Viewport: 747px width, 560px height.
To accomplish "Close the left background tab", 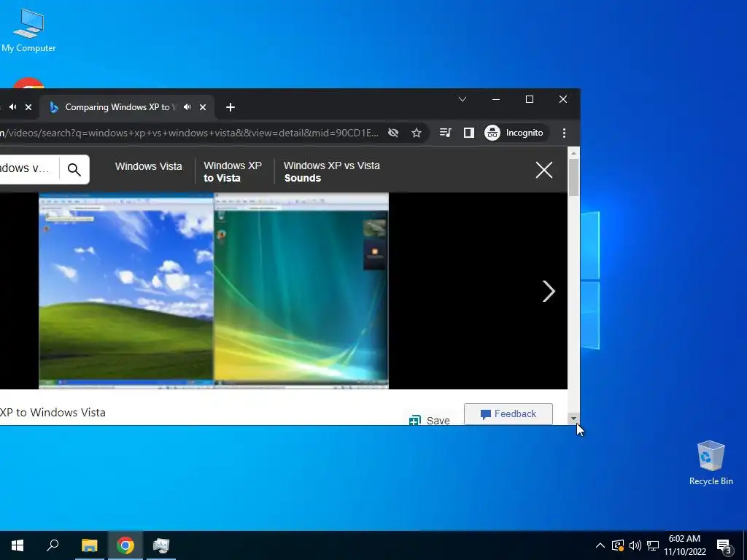I will tap(28, 107).
